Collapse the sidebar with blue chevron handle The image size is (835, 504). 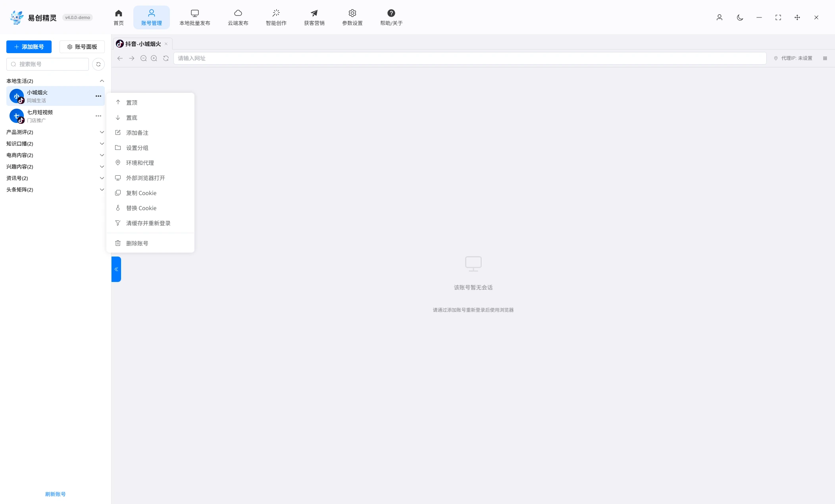(116, 269)
